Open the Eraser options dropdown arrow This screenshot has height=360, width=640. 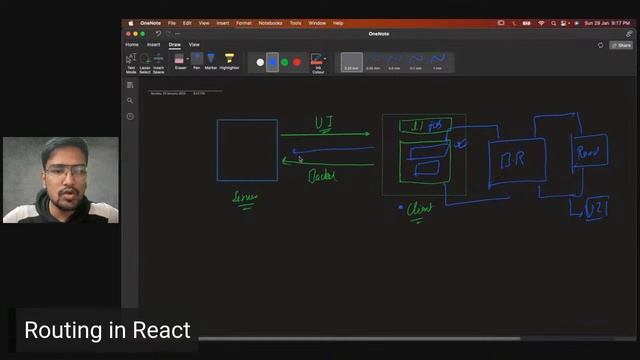(188, 59)
